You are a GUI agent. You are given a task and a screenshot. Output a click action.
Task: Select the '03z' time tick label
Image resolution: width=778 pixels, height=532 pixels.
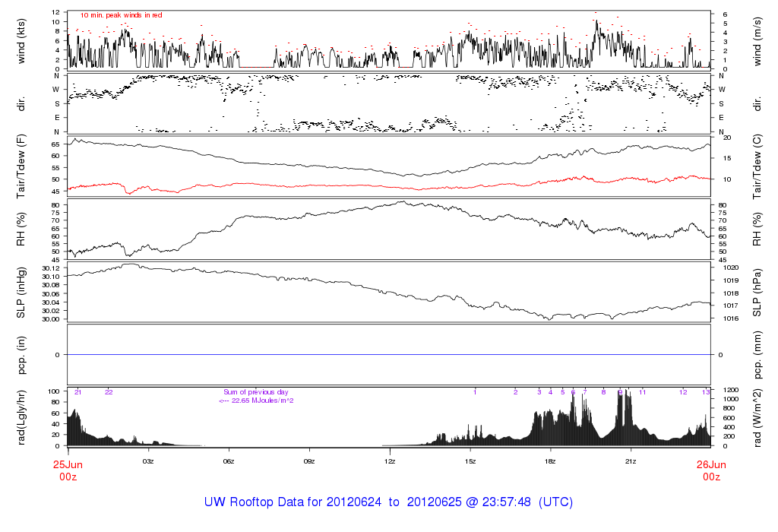pyautogui.click(x=148, y=461)
